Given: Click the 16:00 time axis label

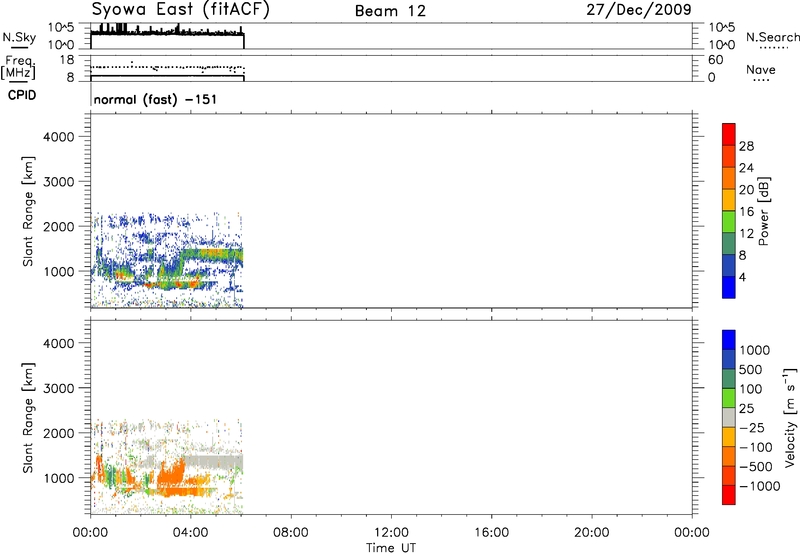Looking at the screenshot, I should click(491, 533).
